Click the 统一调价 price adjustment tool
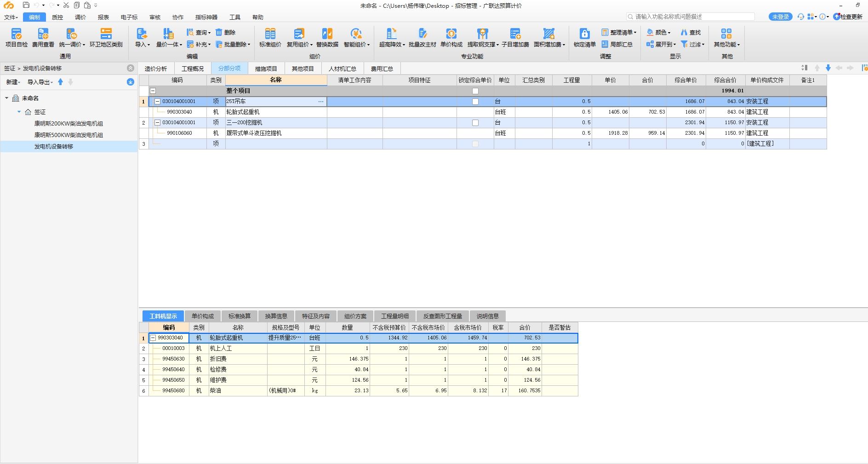The image size is (868, 464). point(72,37)
